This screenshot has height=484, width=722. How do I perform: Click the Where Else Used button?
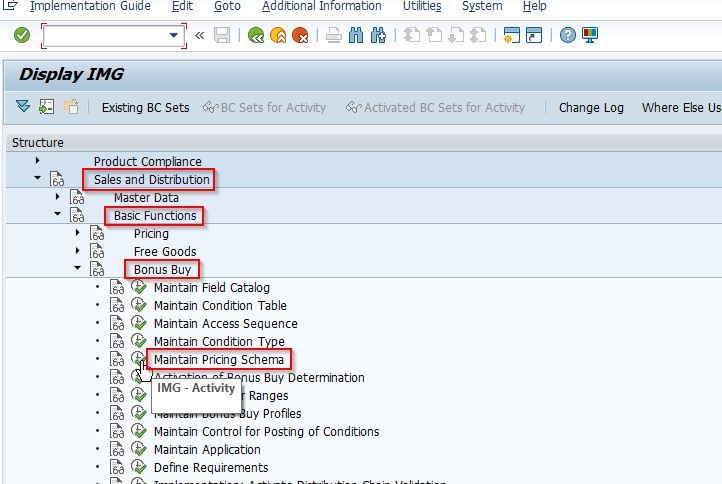(x=681, y=107)
